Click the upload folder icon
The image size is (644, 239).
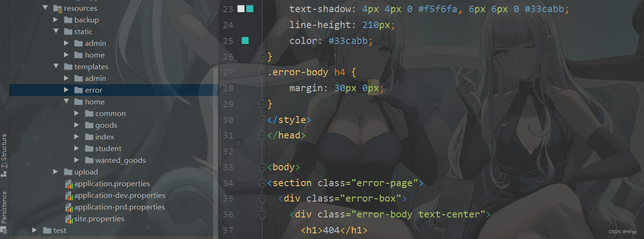(x=68, y=172)
